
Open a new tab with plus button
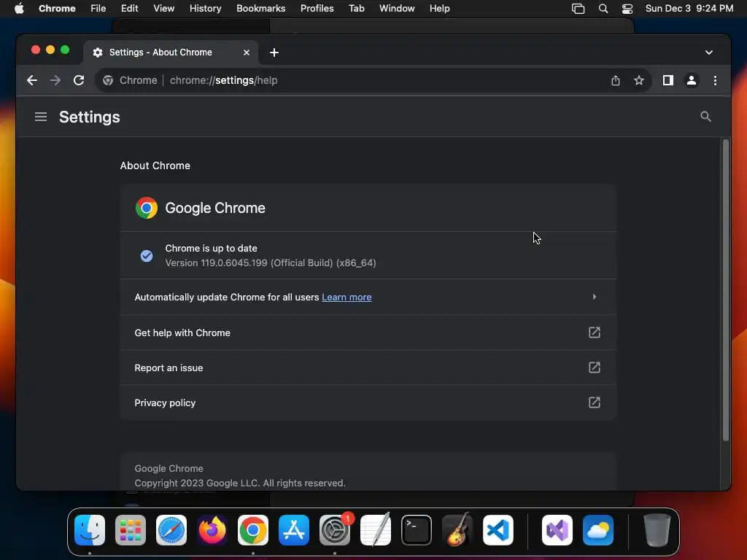coord(274,52)
